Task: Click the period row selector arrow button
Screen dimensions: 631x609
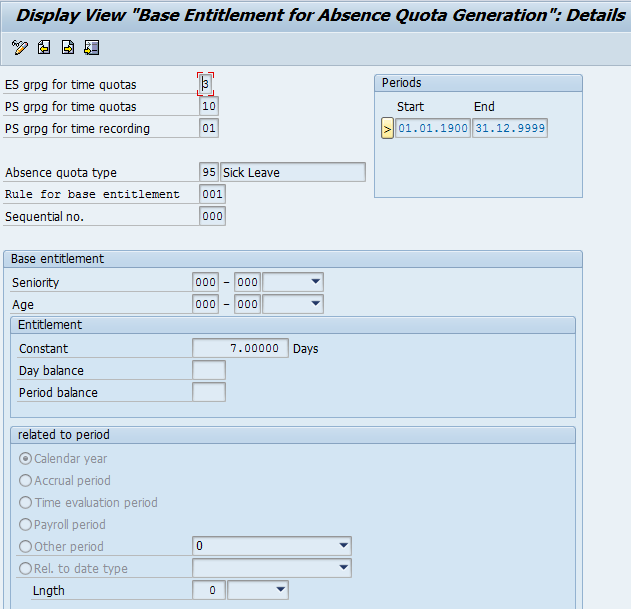Action: point(387,128)
